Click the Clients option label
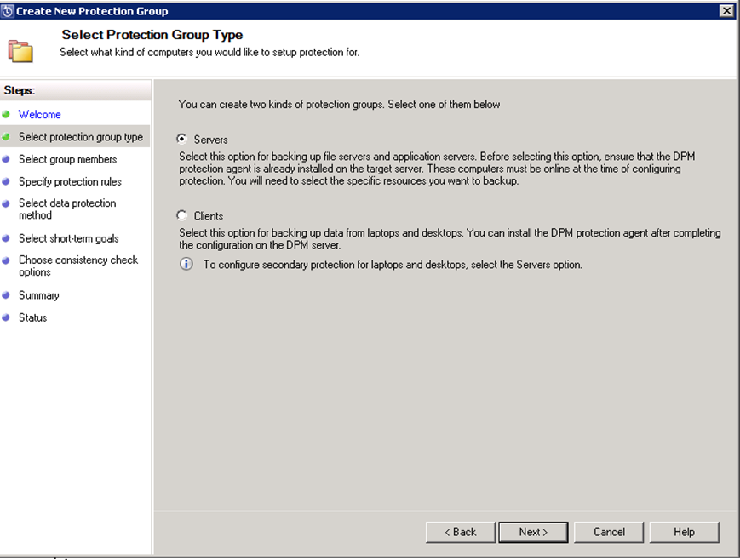This screenshot has width=740, height=560. coord(208,216)
